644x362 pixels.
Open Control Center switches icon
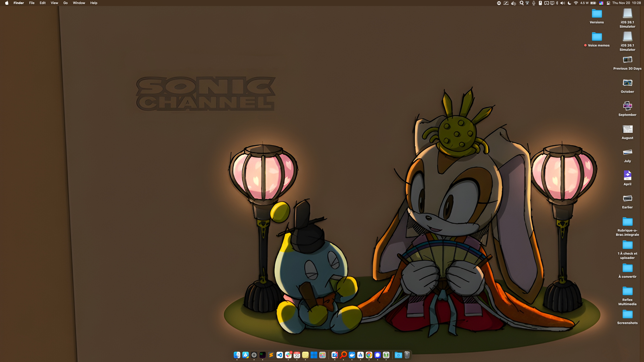pyautogui.click(x=608, y=3)
